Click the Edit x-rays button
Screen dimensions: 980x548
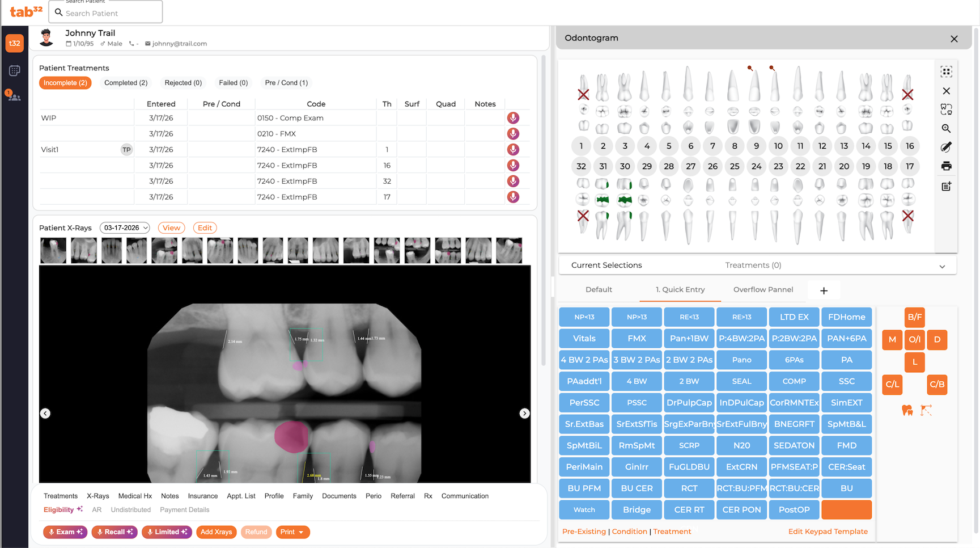(x=205, y=227)
